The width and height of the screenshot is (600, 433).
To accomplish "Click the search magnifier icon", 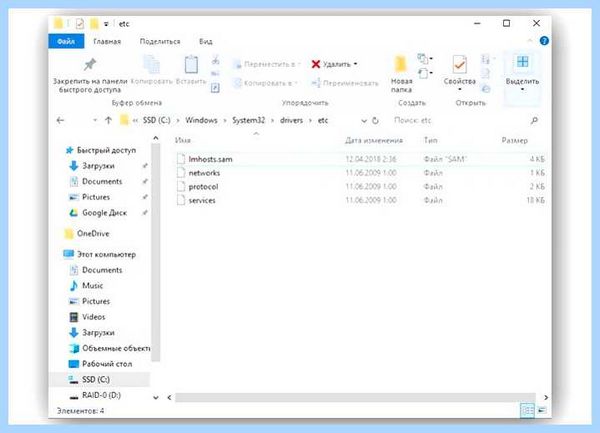I will tap(535, 120).
